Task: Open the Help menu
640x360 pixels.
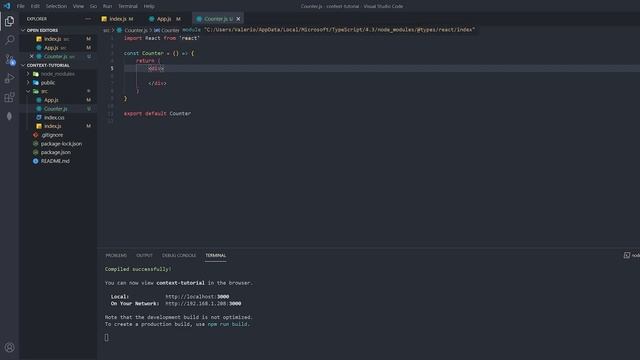Action: [x=149, y=6]
